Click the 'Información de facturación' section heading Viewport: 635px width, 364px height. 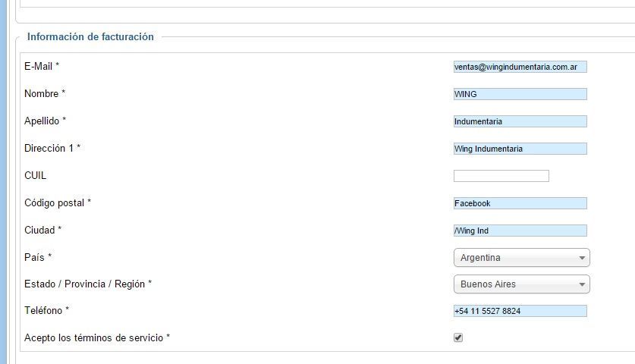point(90,37)
